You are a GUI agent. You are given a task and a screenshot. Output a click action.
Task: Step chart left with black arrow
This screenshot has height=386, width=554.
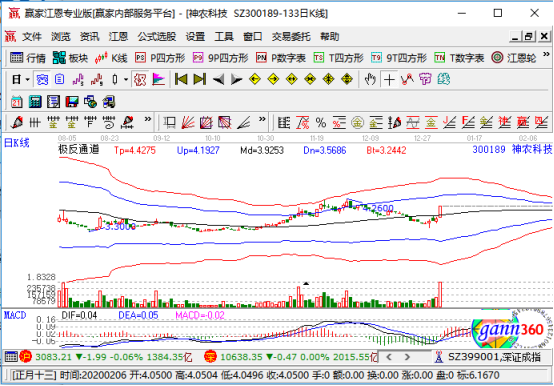(x=218, y=79)
